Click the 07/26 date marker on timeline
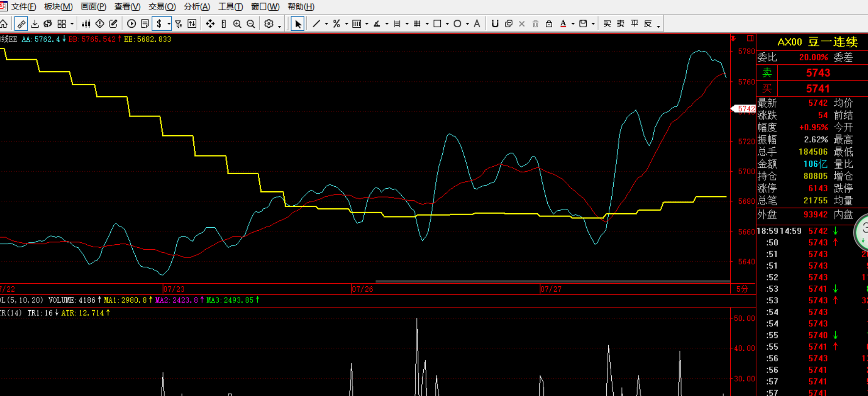Image resolution: width=868 pixels, height=396 pixels. (x=362, y=289)
